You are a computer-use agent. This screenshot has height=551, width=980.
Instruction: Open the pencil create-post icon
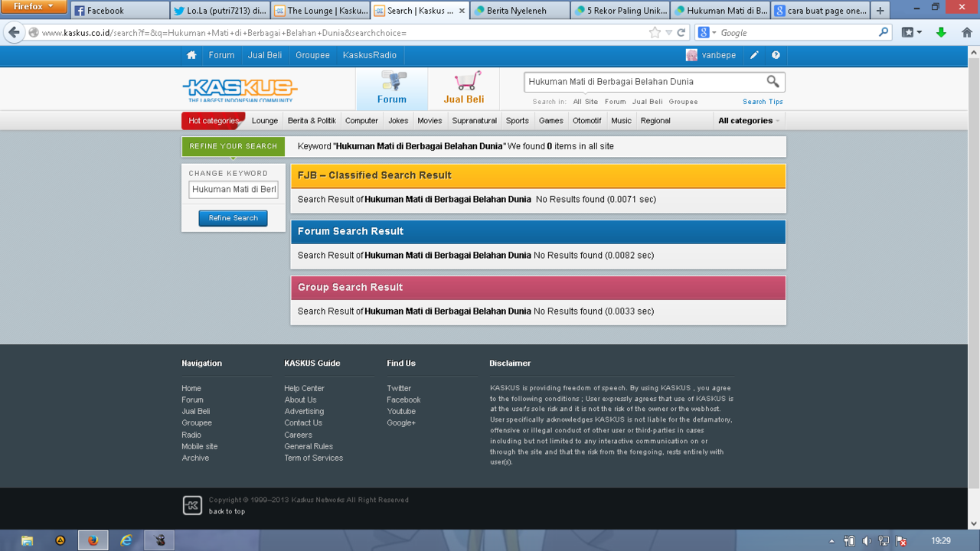pyautogui.click(x=754, y=55)
